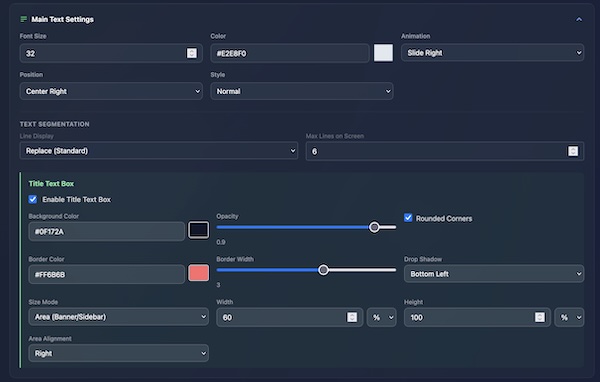
Task: Open the Position dropdown showing Center Right
Action: click(x=111, y=91)
